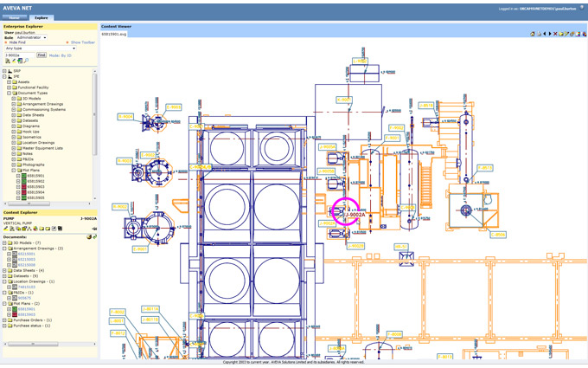This screenshot has height=368, width=588.
Task: Select the Photographs folder
Action: point(34,165)
